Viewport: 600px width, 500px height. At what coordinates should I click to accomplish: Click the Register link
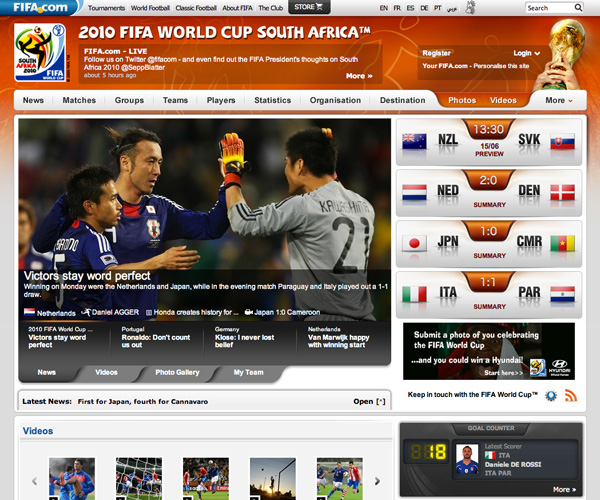[436, 53]
